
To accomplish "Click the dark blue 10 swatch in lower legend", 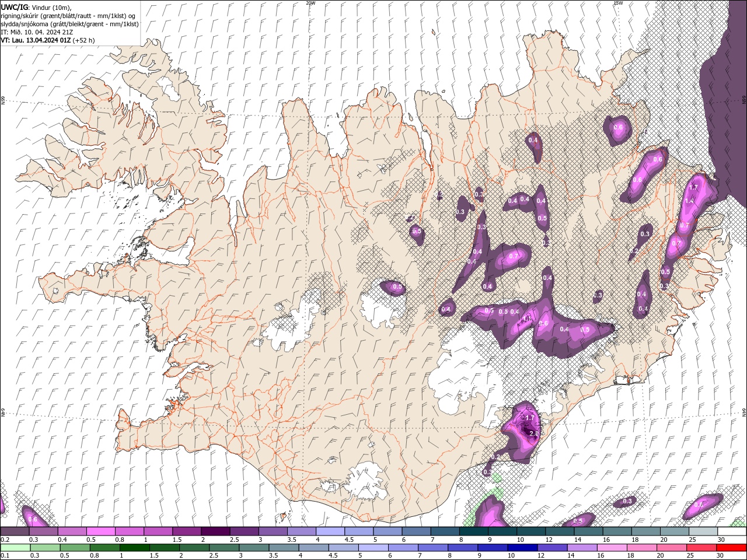I will tap(522, 548).
